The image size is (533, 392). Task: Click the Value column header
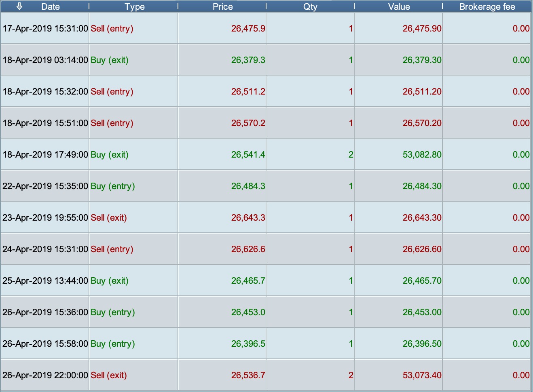pos(399,7)
